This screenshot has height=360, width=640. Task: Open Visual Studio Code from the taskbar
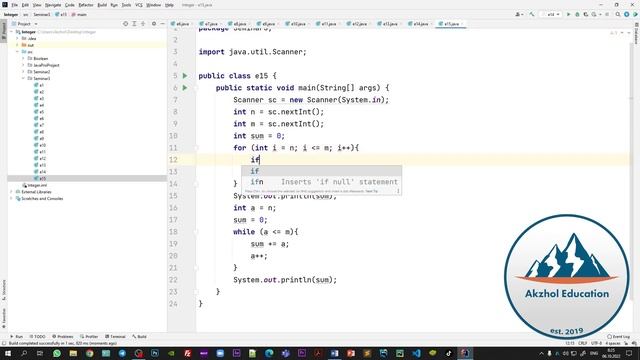[x=416, y=353]
